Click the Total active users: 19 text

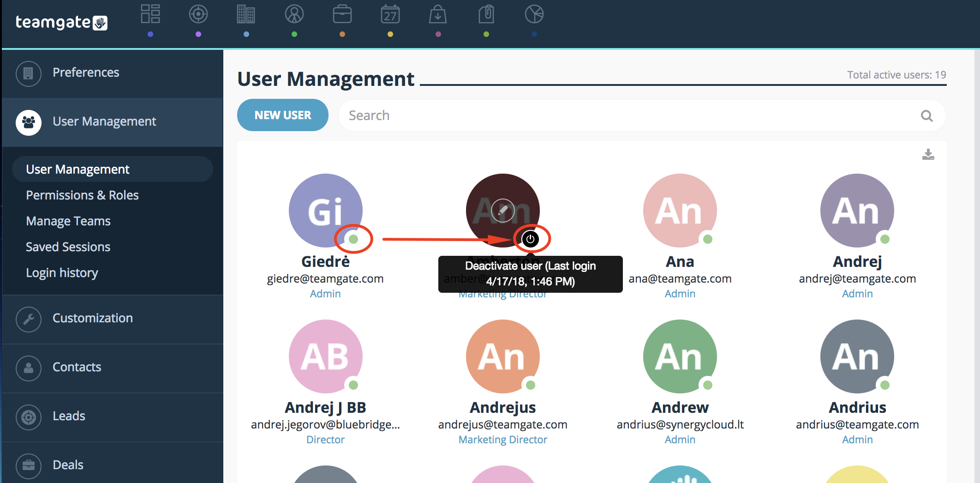(x=896, y=75)
